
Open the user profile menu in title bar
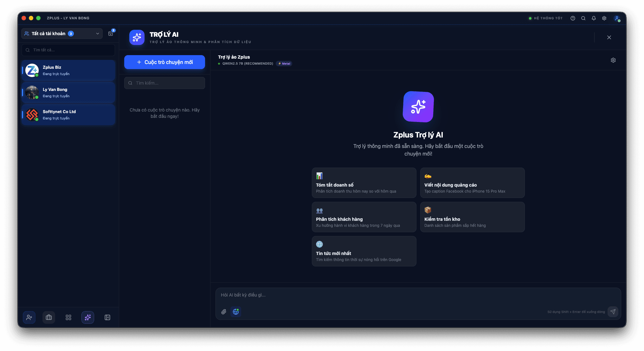coord(617,18)
